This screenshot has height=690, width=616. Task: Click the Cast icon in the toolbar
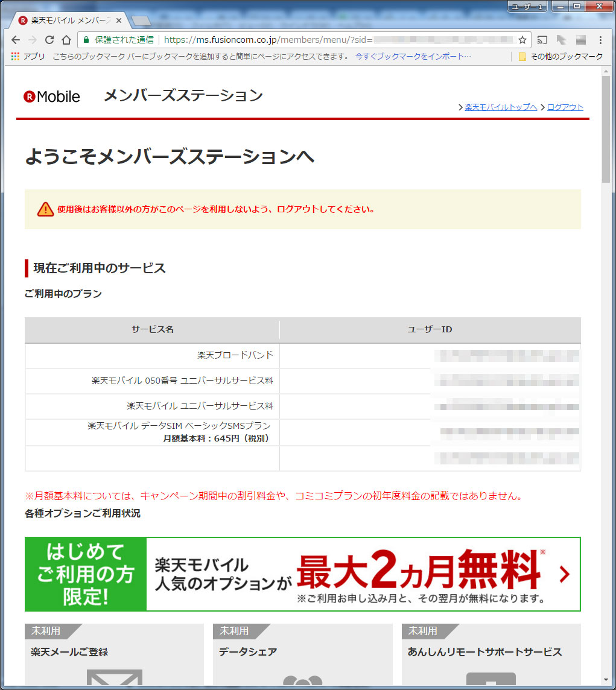click(542, 40)
